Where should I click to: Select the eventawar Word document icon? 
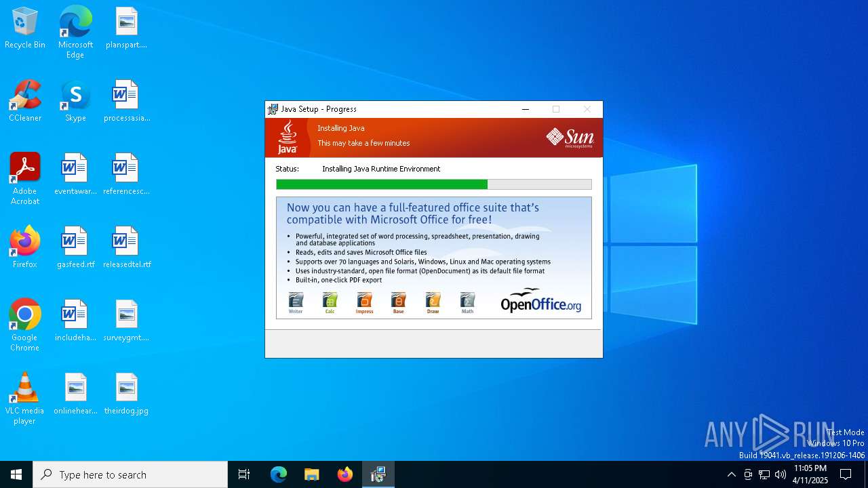(x=75, y=175)
